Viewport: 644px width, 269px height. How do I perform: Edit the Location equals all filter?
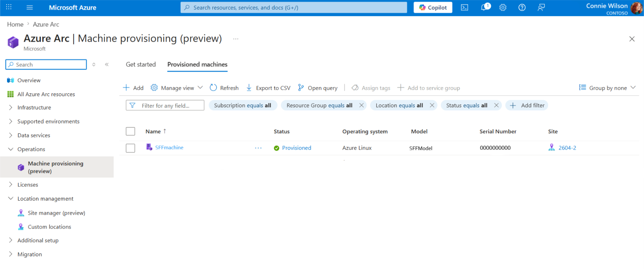(399, 106)
